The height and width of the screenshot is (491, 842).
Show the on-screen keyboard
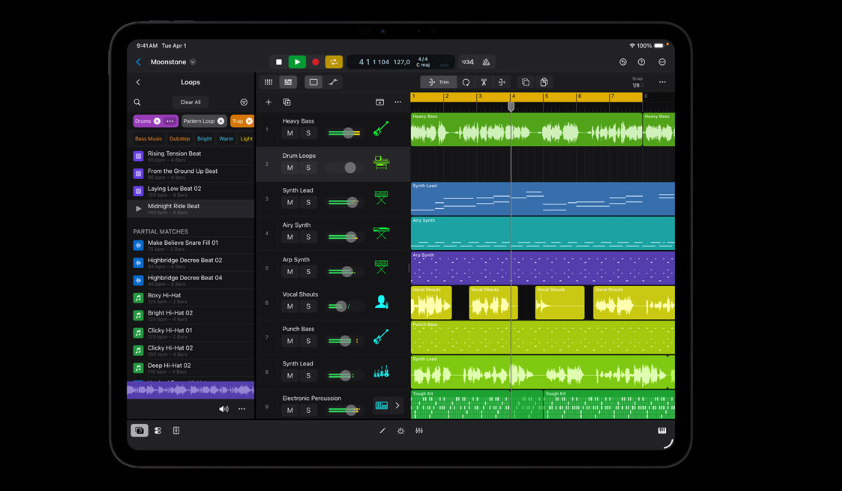[662, 431]
